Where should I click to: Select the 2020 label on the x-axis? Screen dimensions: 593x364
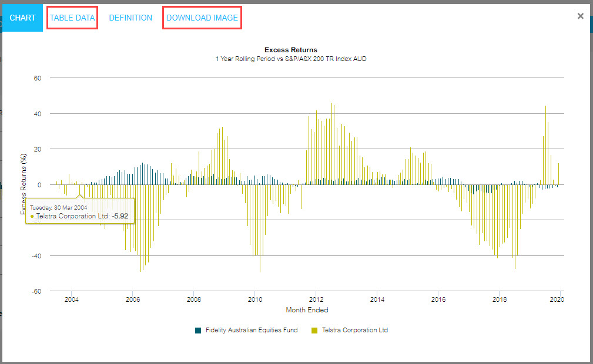(557, 299)
